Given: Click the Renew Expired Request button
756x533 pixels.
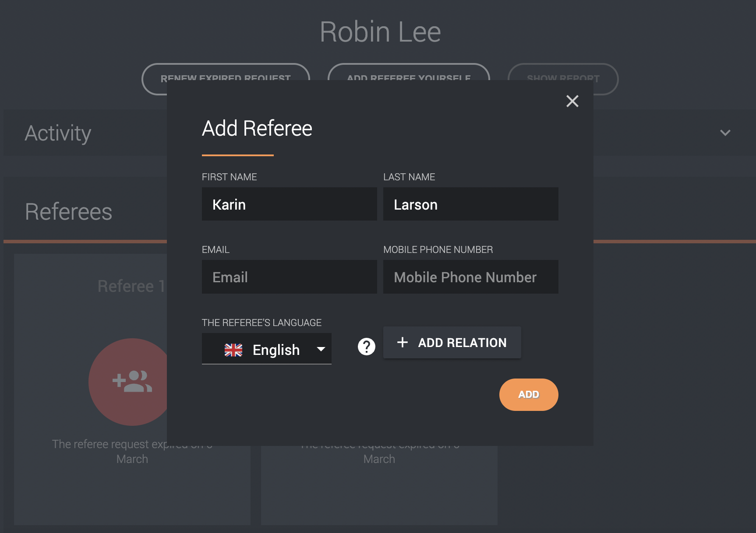Looking at the screenshot, I should (x=226, y=79).
